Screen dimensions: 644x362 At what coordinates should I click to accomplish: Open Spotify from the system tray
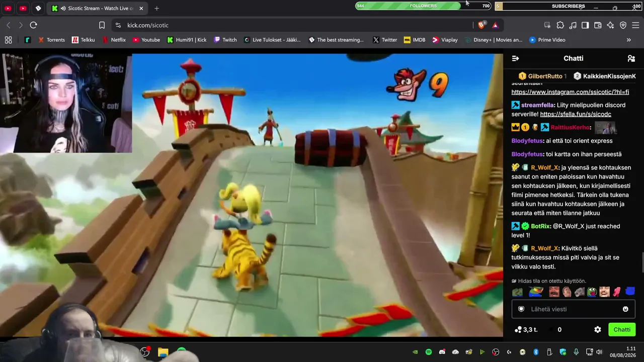click(429, 352)
